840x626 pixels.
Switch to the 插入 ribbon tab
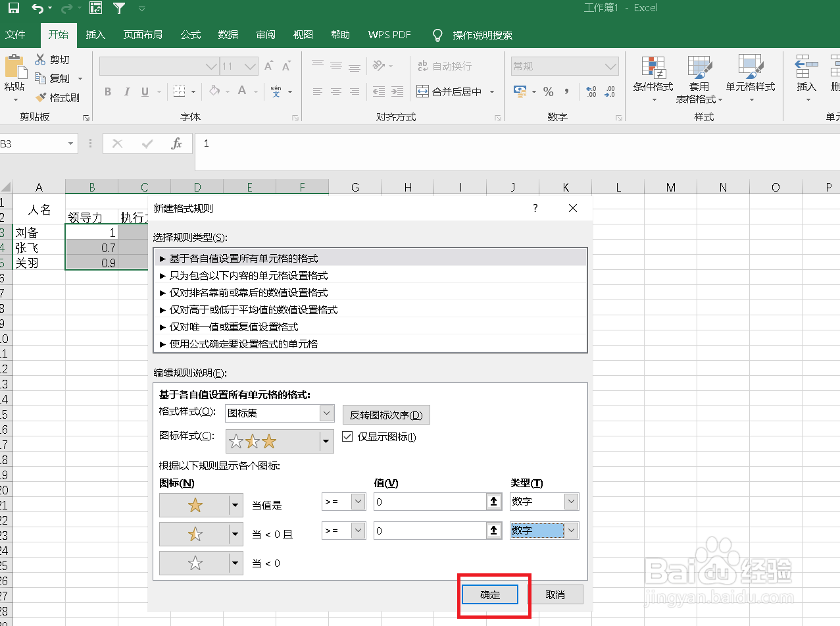(95, 35)
